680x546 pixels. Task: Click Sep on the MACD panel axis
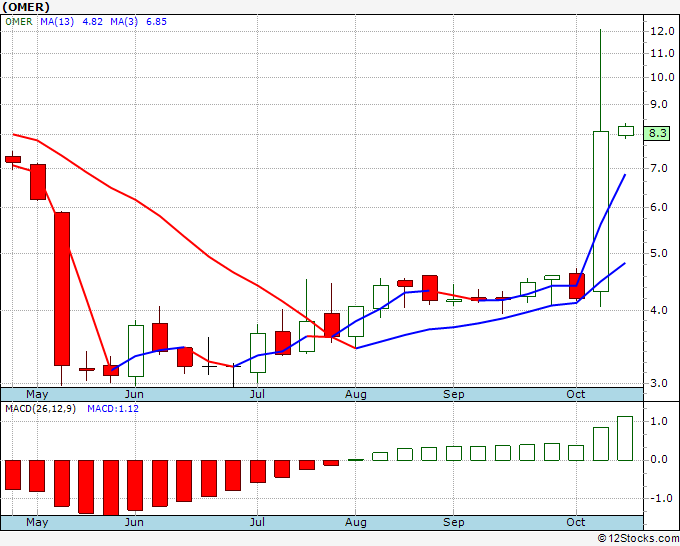point(454,522)
